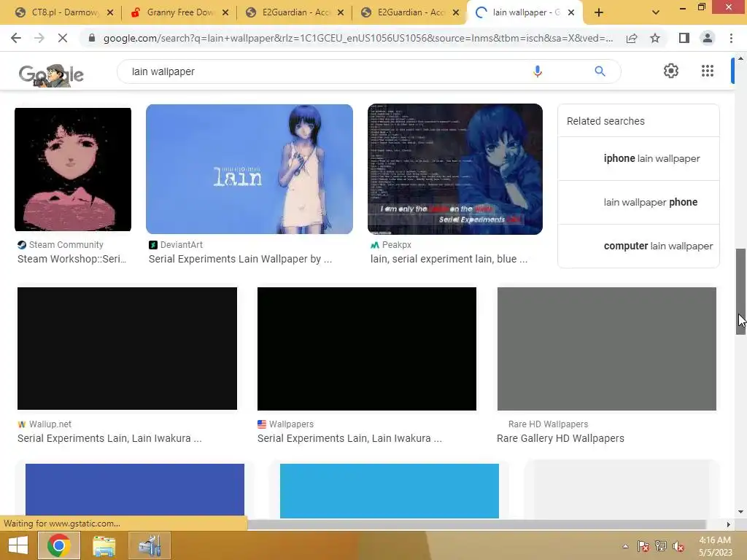This screenshot has height=560, width=747.
Task: Open the Windows Start menu
Action: pos(18,545)
